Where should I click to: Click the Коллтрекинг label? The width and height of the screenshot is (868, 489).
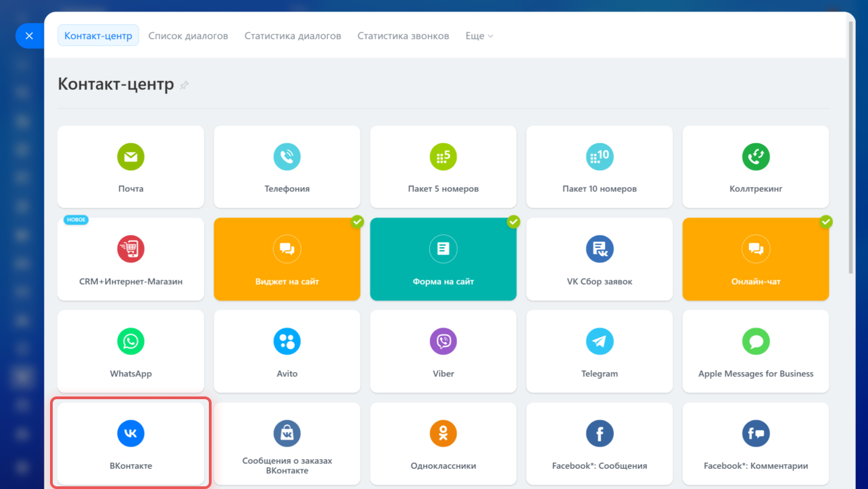click(x=756, y=189)
